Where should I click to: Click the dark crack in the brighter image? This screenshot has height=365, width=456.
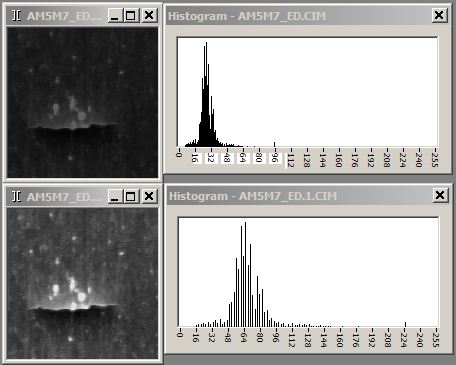(72, 310)
